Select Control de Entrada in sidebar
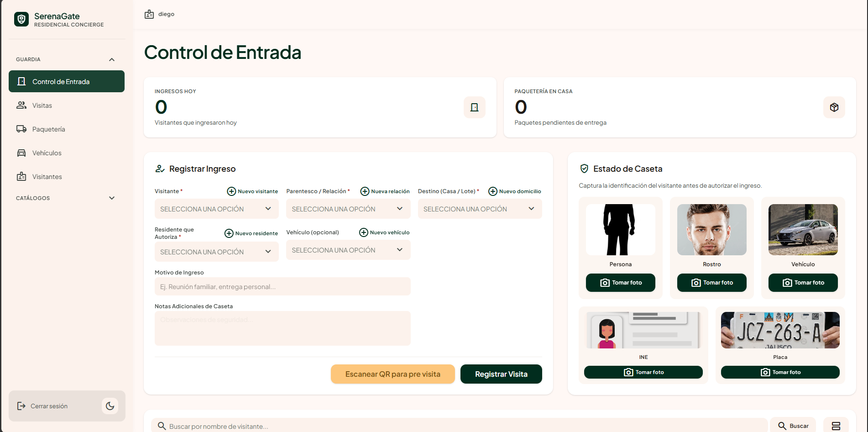The image size is (868, 432). pos(67,81)
